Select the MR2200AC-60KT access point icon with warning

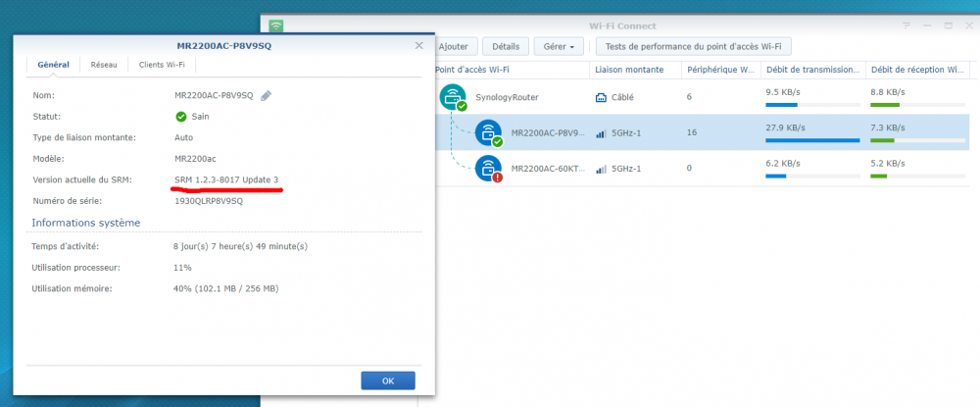pyautogui.click(x=489, y=168)
